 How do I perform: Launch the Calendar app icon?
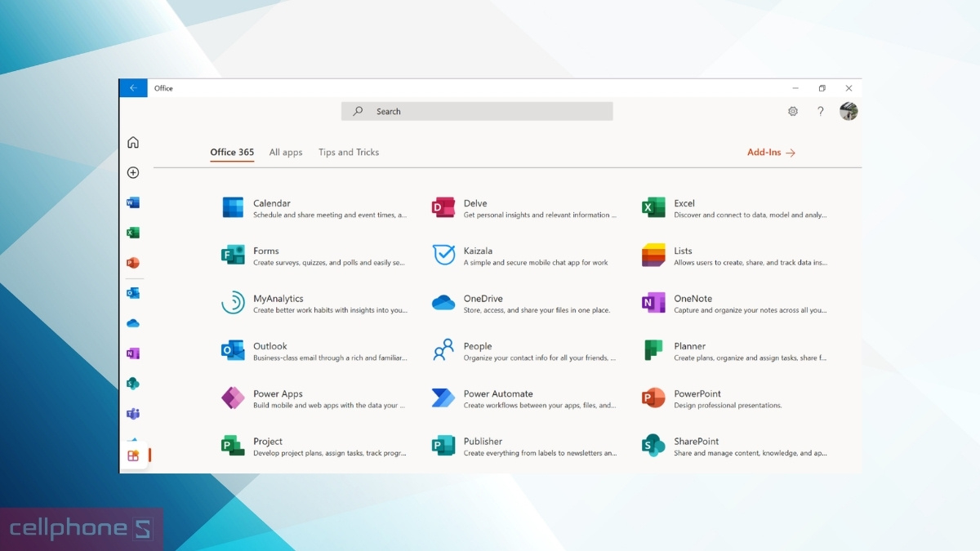(x=233, y=207)
